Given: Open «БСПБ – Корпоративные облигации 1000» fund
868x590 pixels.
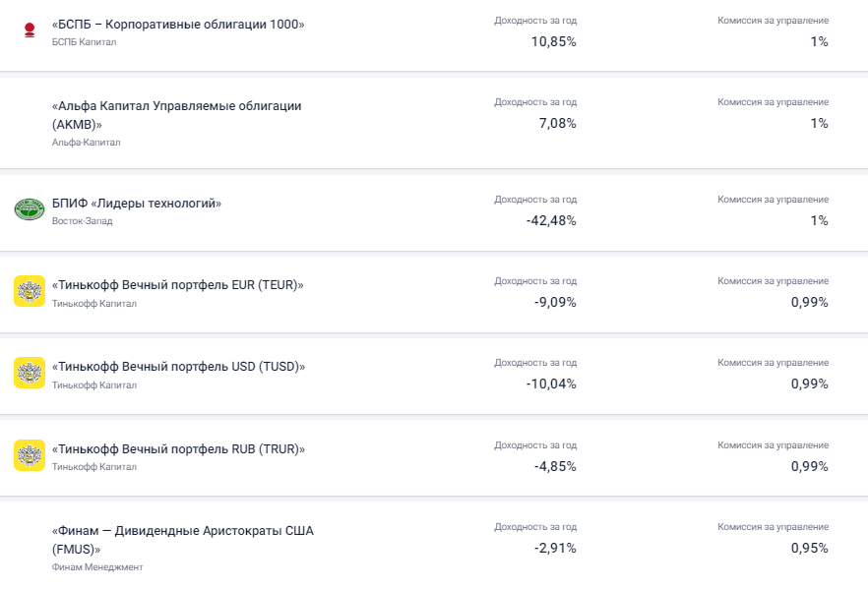Looking at the screenshot, I should coord(178,24).
